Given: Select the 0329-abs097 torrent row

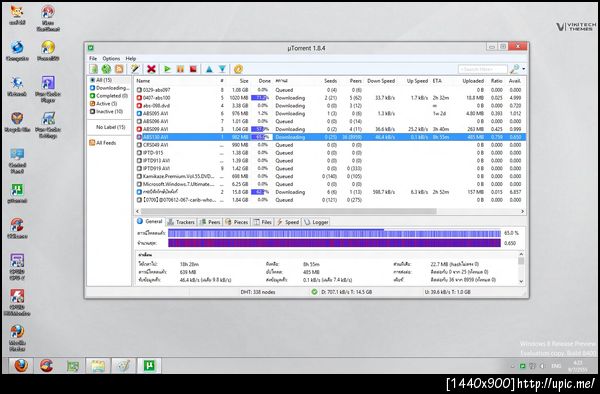Looking at the screenshot, I should (x=331, y=90).
